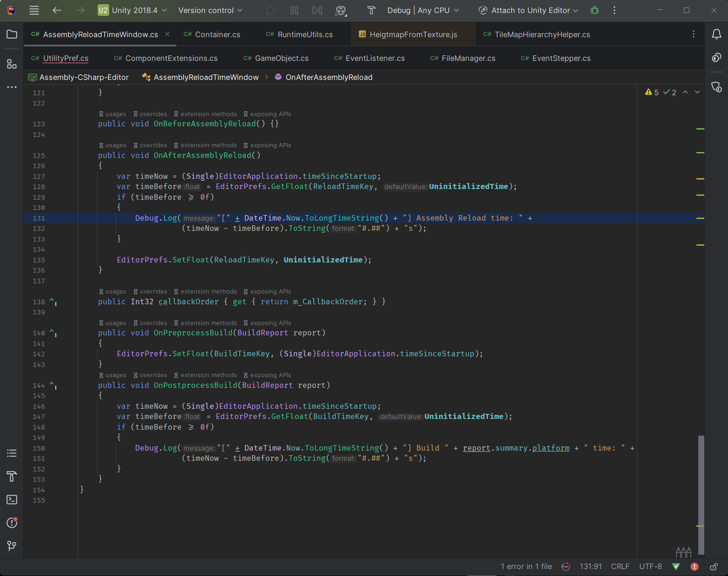Viewport: 728px width, 576px height.
Task: Open the Explorer folder tool window
Action: pos(12,34)
